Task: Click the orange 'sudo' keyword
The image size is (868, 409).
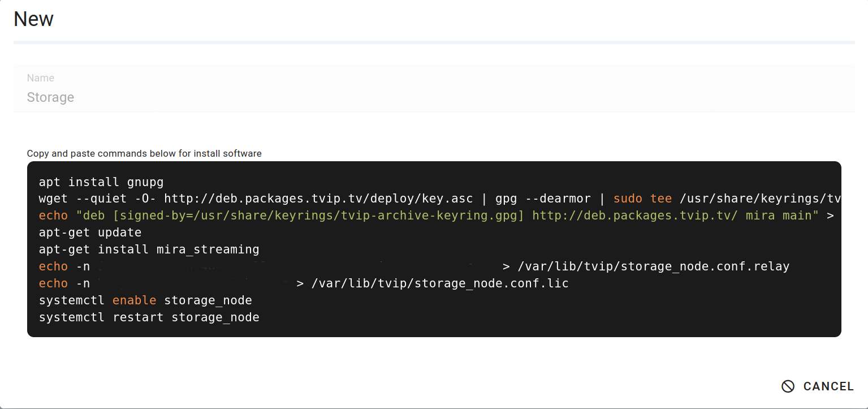Action: click(628, 199)
